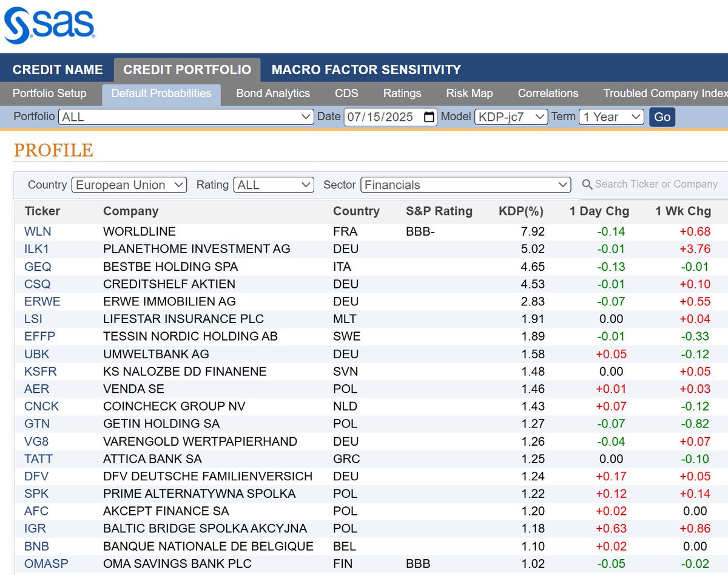The height and width of the screenshot is (575, 728).
Task: Open the TATT ticker link
Action: click(x=38, y=459)
